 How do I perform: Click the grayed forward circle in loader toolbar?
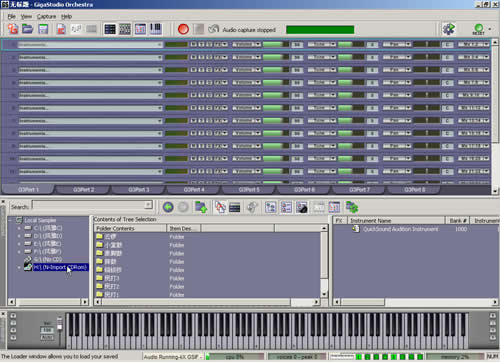[183, 207]
